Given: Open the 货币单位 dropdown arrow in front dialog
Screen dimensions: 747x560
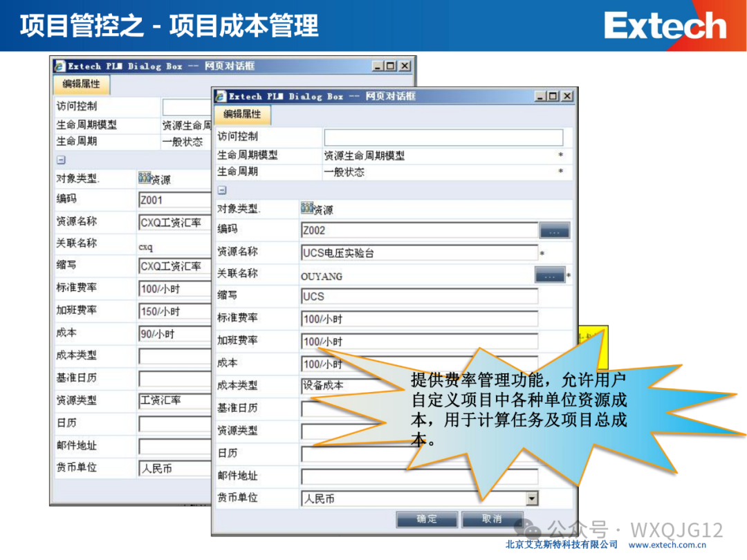Looking at the screenshot, I should 532,498.
